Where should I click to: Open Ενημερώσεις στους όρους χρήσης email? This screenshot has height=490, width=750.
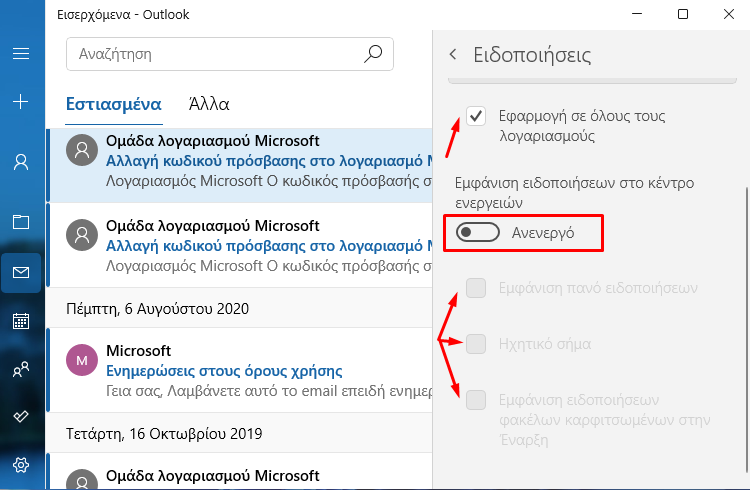click(x=239, y=370)
